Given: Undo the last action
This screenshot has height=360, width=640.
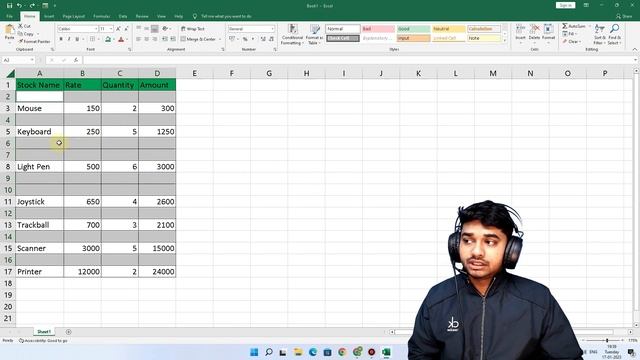Looking at the screenshot, I should pos(19,6).
